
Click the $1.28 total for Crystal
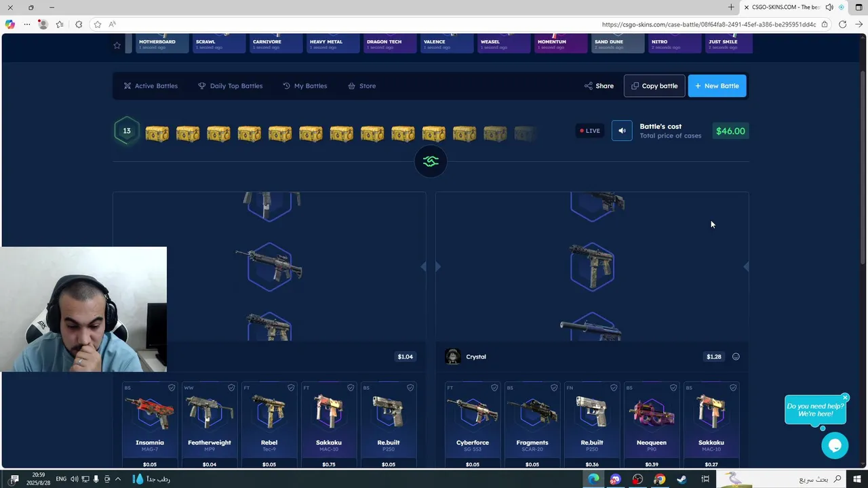point(714,357)
